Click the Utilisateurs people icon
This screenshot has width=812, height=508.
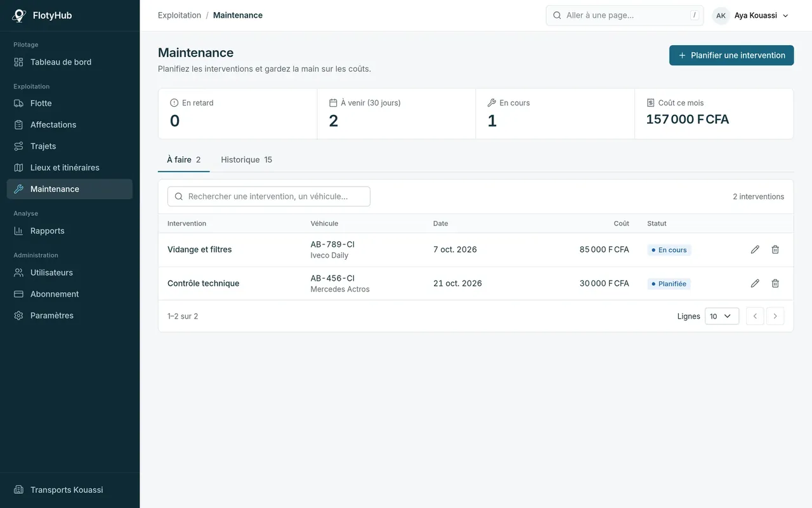point(18,272)
